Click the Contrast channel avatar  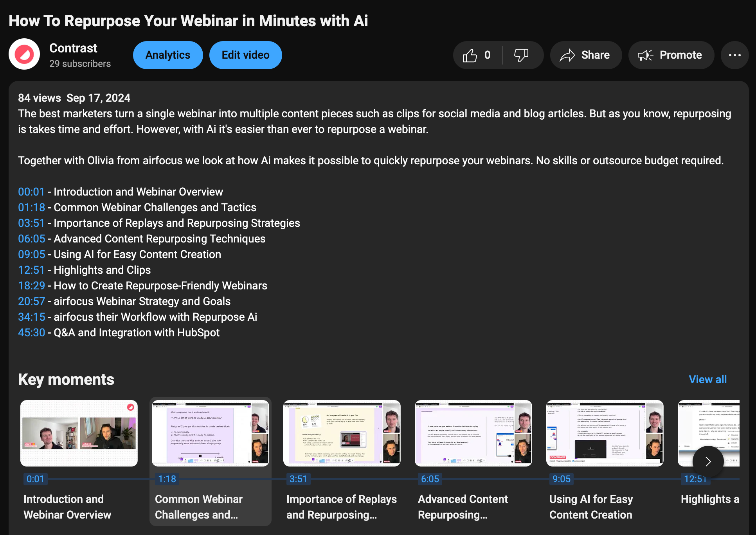[24, 54]
